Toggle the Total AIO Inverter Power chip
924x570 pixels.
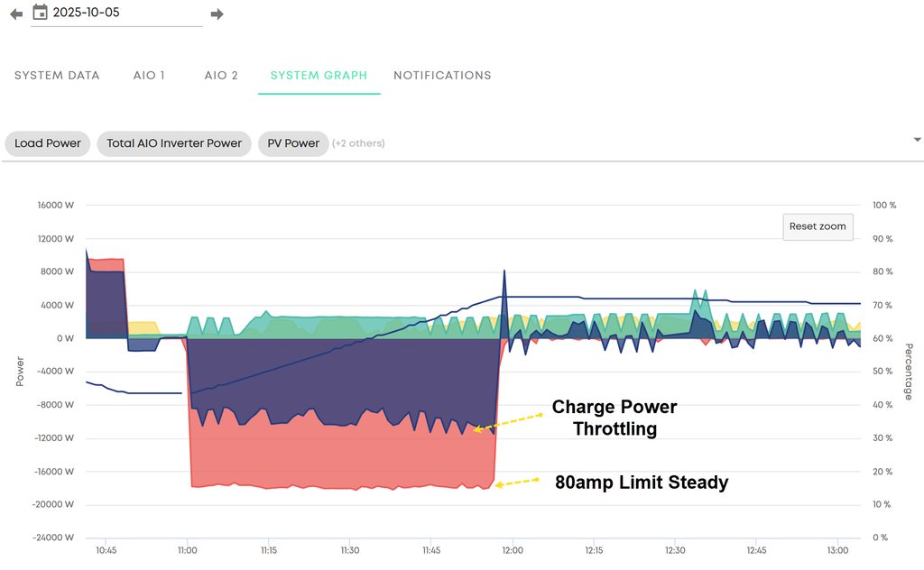point(174,143)
